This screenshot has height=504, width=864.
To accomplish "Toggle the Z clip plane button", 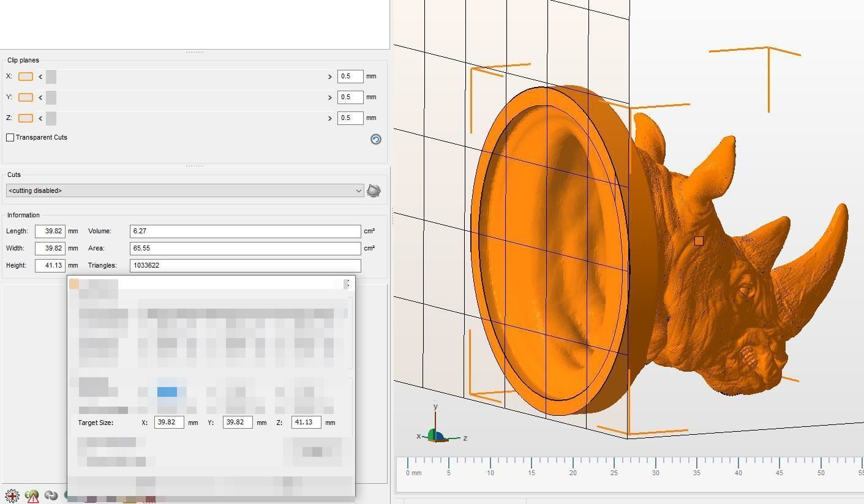I will point(26,118).
